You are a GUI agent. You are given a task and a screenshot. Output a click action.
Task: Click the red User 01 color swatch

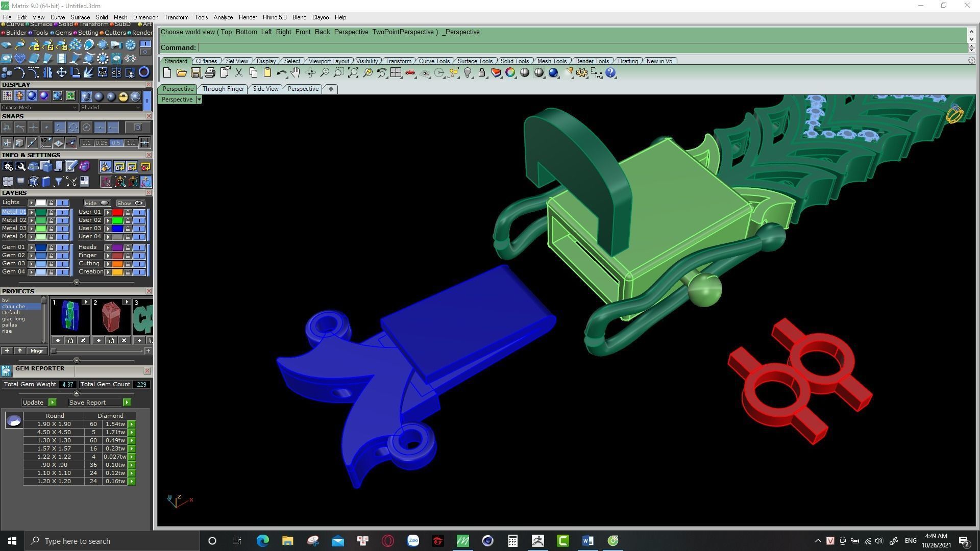click(x=117, y=212)
